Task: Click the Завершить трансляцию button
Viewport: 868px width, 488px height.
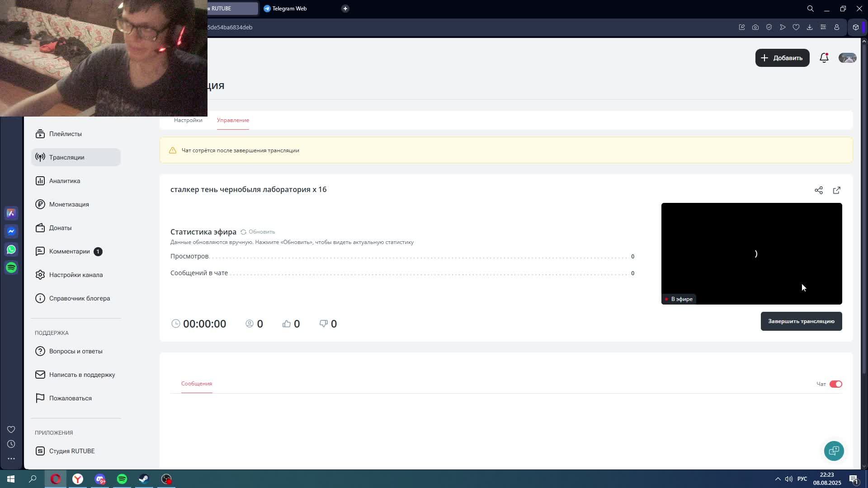Action: pyautogui.click(x=801, y=321)
